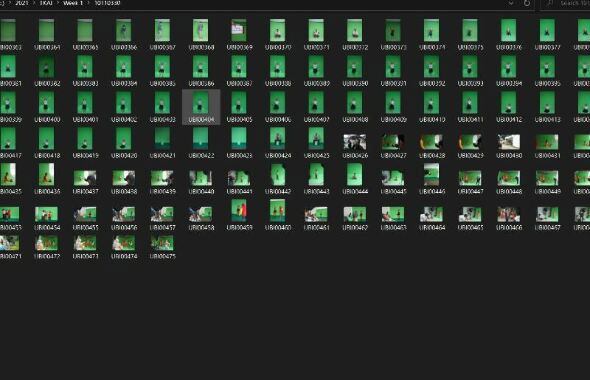This screenshot has height=380, width=590.
Task: Expand chevron after Week 1 breadcrumb
Action: pos(89,3)
